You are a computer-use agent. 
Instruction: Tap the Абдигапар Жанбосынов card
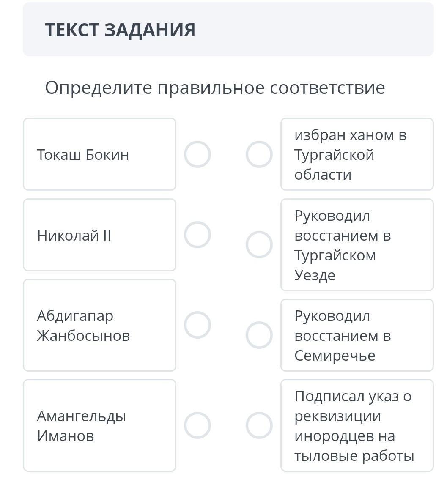(x=100, y=325)
